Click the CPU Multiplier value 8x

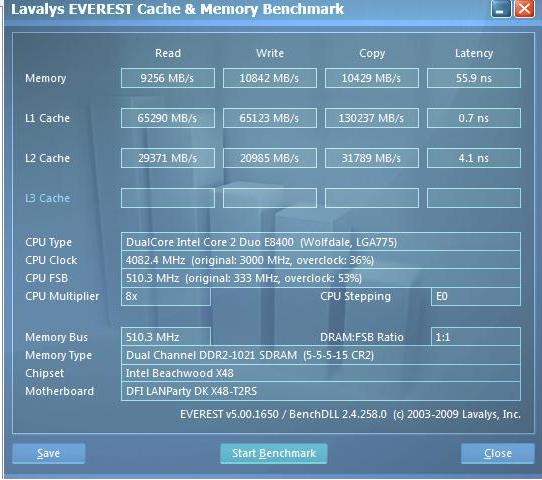pyautogui.click(x=166, y=296)
